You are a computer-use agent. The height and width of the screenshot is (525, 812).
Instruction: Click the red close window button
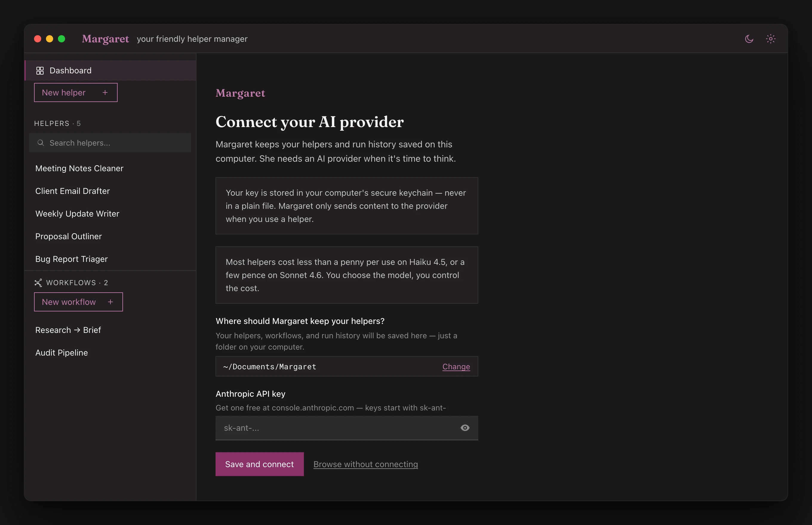[x=38, y=39]
